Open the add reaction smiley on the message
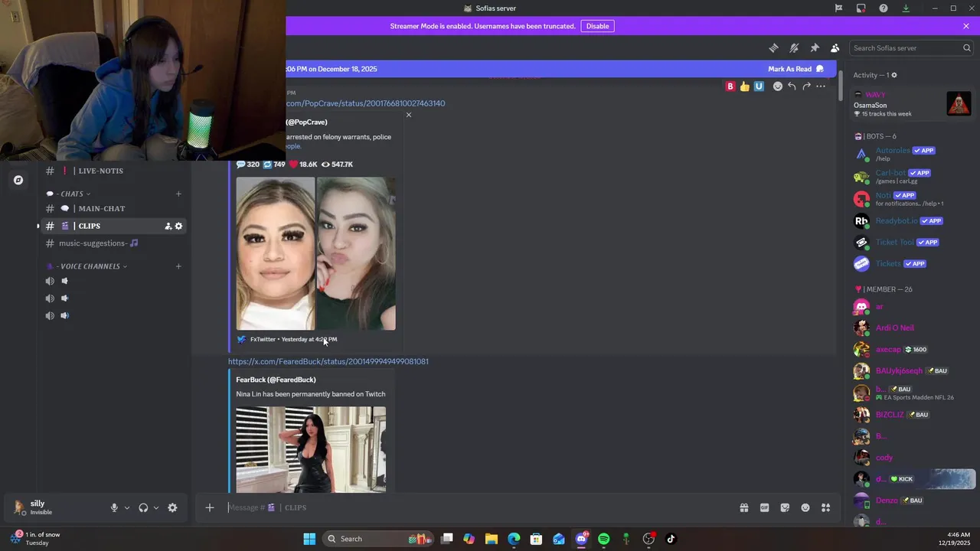The width and height of the screenshot is (980, 551). point(778,86)
